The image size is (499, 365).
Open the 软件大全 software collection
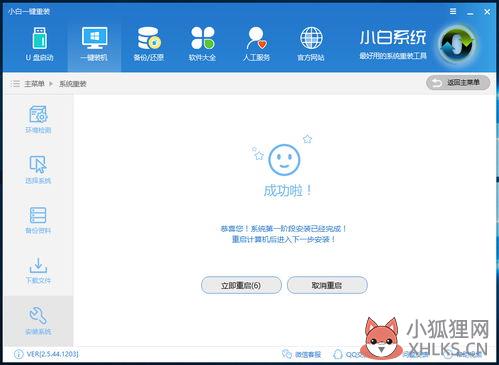[202, 45]
